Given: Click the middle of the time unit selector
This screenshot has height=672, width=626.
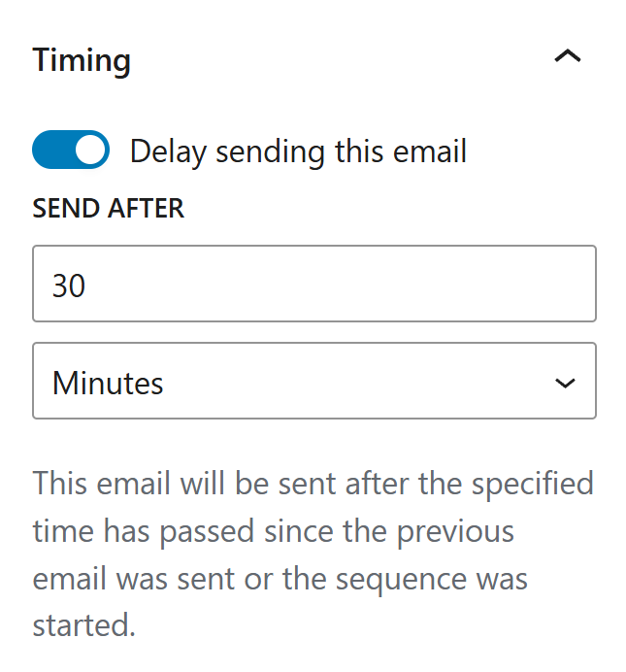Looking at the screenshot, I should coord(314,382).
